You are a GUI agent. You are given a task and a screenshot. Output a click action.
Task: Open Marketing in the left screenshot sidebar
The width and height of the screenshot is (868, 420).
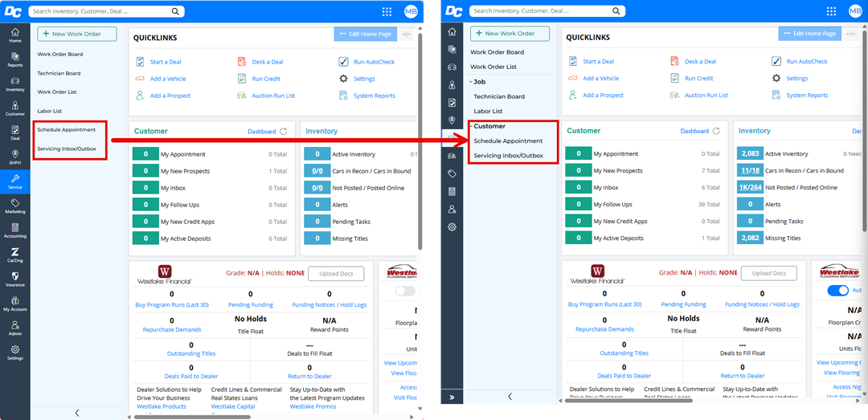[15, 206]
